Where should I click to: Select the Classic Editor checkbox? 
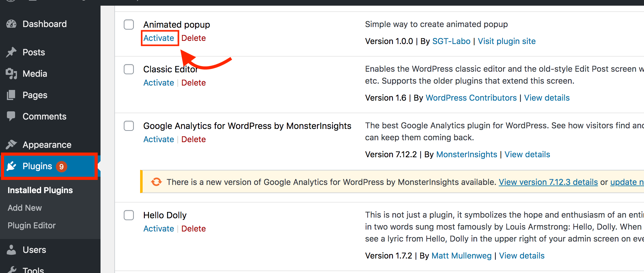(129, 69)
